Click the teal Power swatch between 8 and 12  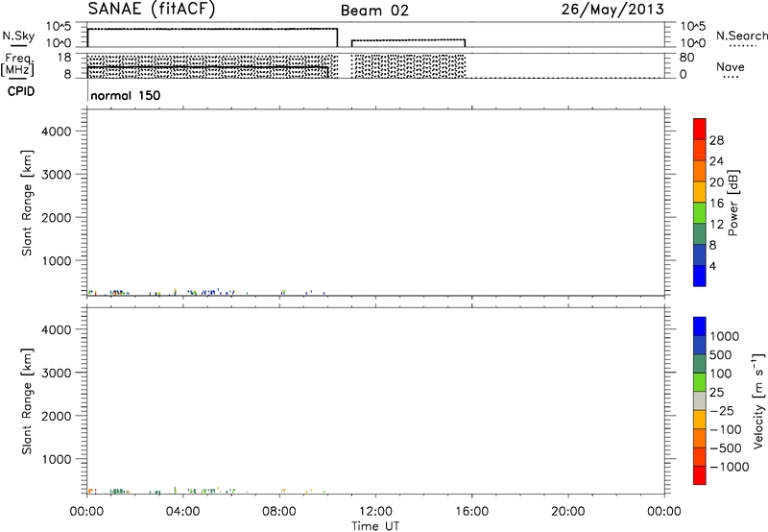pyautogui.click(x=700, y=233)
